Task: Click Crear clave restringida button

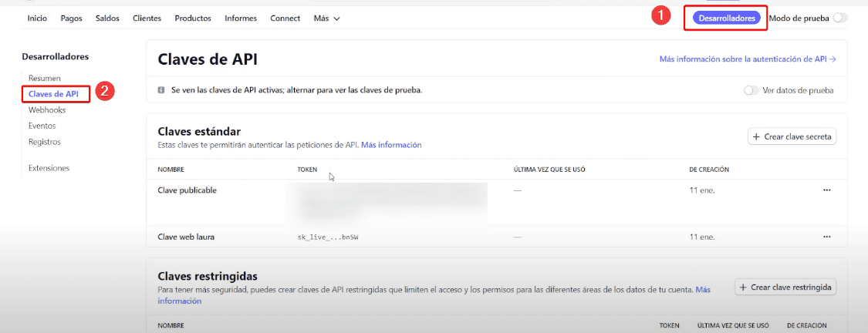Action: 785,287
